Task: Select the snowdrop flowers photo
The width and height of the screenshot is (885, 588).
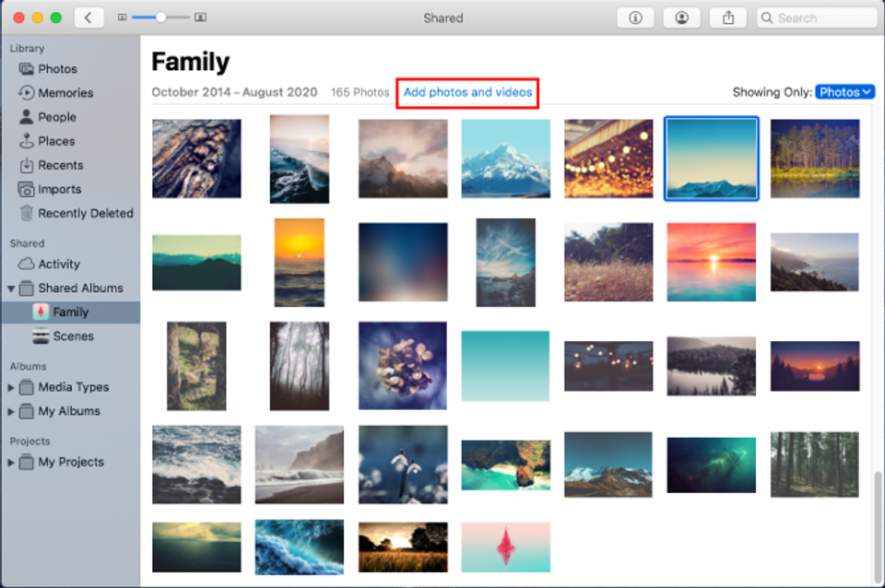Action: point(403,465)
